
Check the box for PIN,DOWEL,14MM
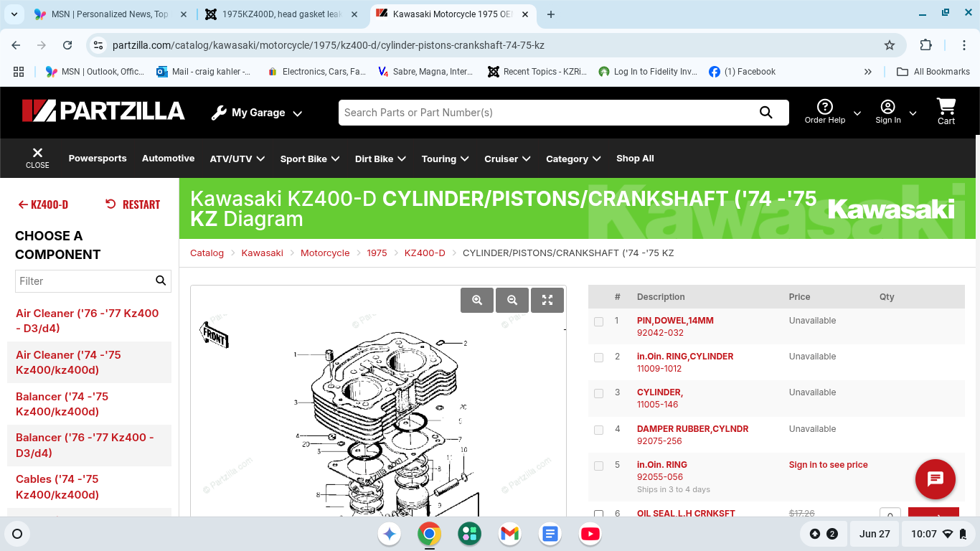[598, 321]
